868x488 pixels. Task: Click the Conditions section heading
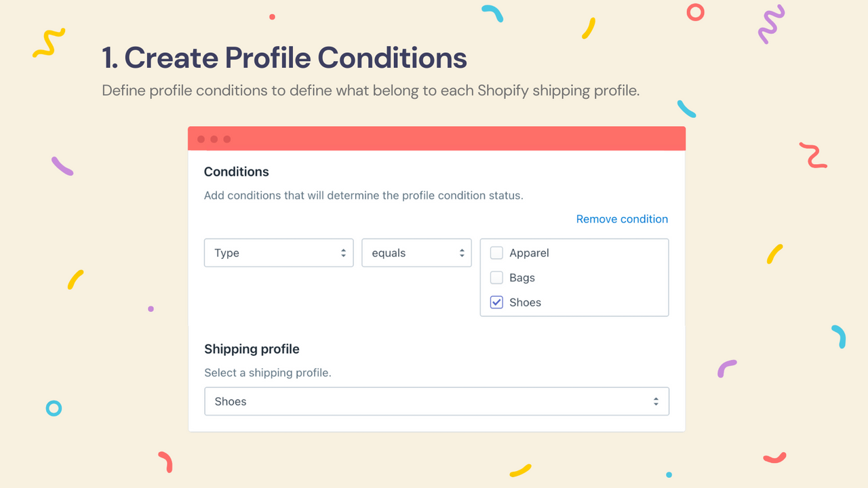point(236,171)
